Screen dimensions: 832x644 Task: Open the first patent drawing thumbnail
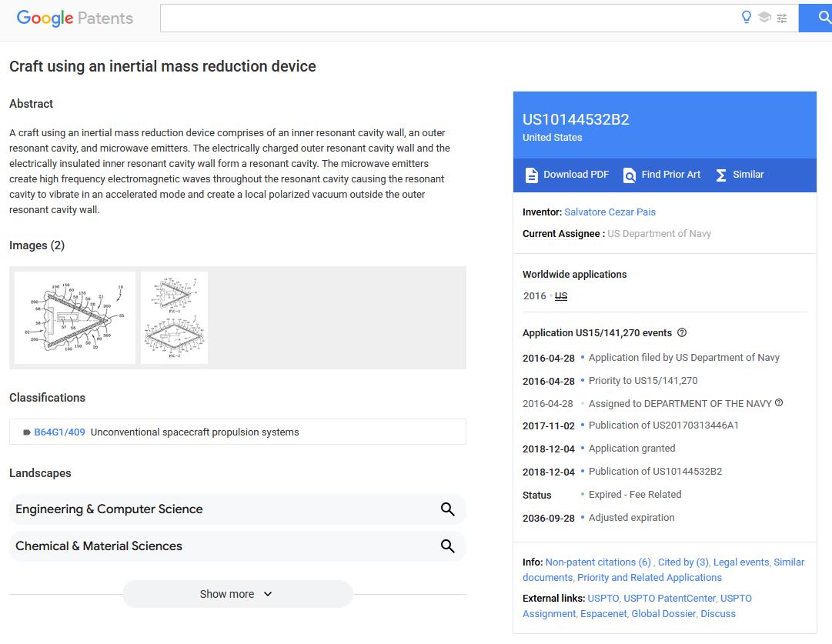click(x=75, y=318)
